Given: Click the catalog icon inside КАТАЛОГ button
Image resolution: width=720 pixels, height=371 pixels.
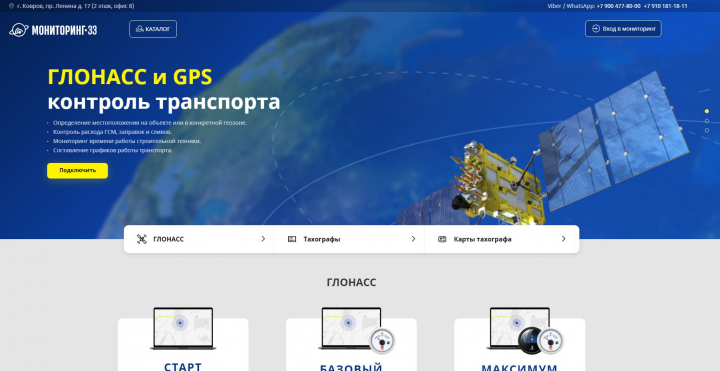Looking at the screenshot, I should (x=140, y=29).
